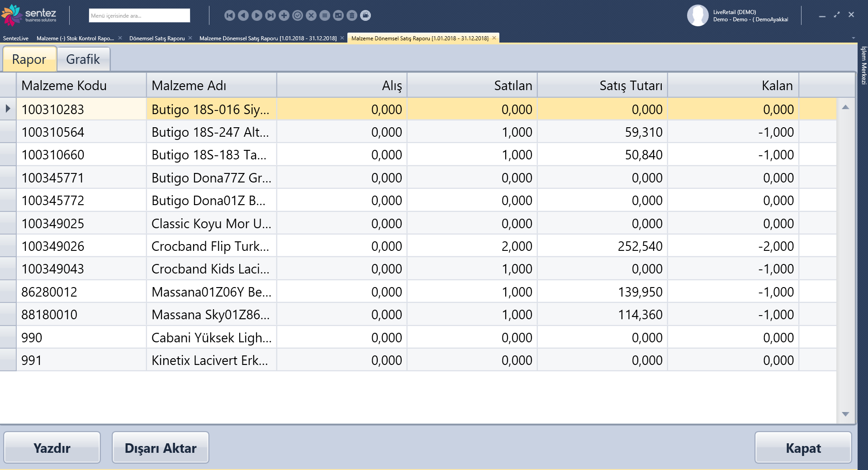This screenshot has width=868, height=470.
Task: Jump to last record toolbar icon
Action: tap(270, 16)
